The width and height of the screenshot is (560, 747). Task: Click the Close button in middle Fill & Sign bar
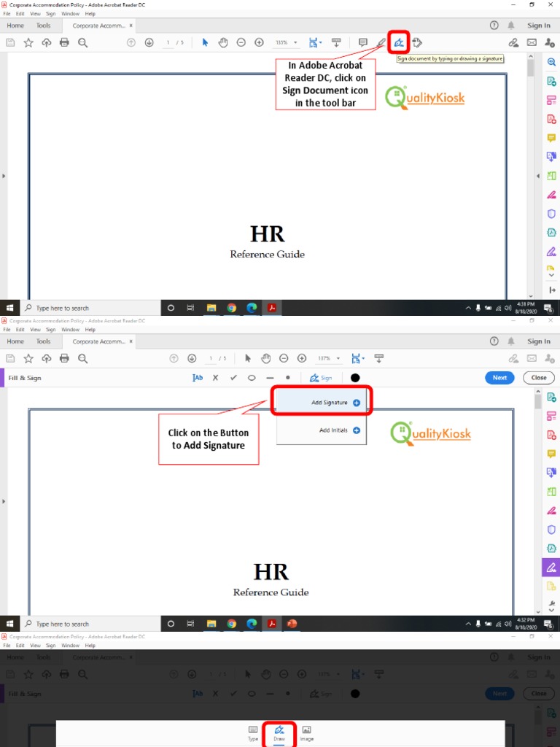tap(539, 378)
